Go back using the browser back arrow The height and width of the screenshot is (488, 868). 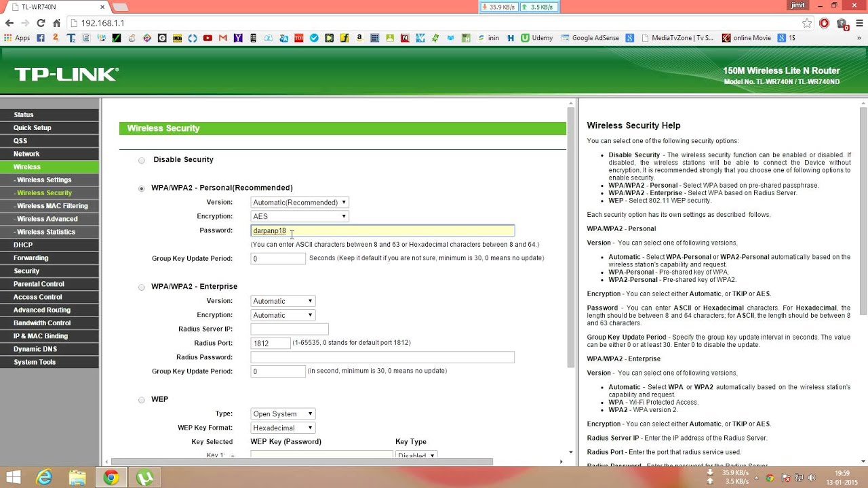click(9, 23)
